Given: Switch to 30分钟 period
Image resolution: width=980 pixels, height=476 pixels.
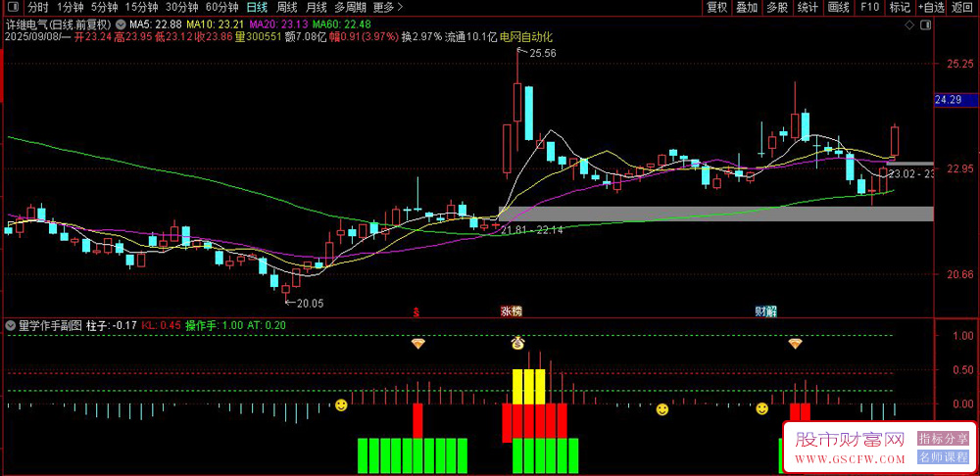Looking at the screenshot, I should (x=182, y=8).
